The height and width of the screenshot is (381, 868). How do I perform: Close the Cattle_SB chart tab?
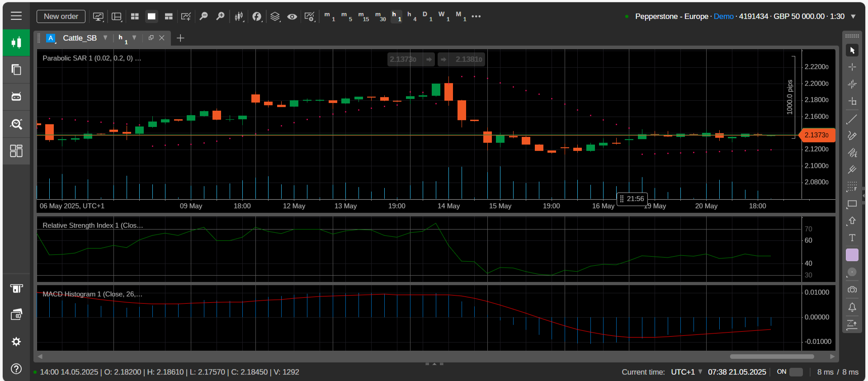tap(162, 38)
